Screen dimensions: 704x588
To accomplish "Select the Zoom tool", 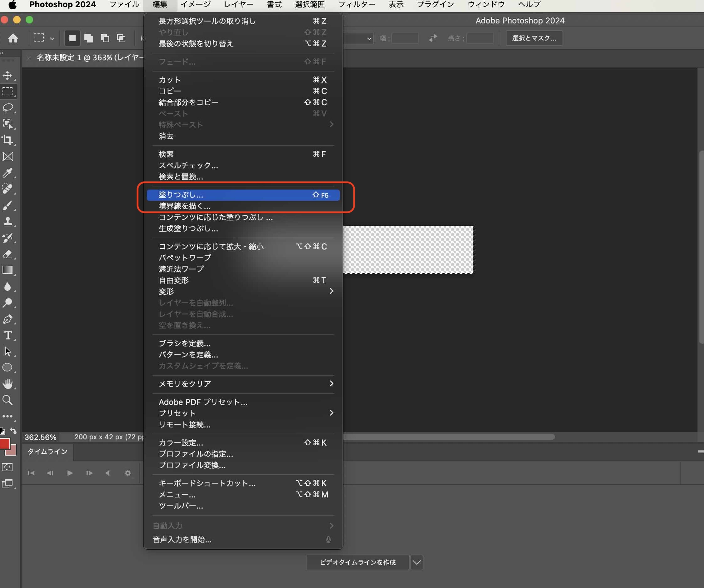I will [8, 400].
